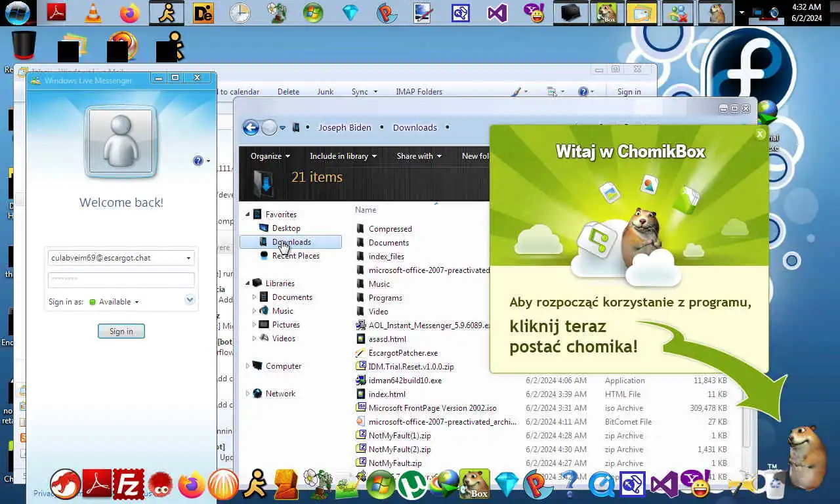Viewport: 840px width, 504px height.
Task: Click Delete in Windows Live Mail toolbar
Action: pos(288,92)
